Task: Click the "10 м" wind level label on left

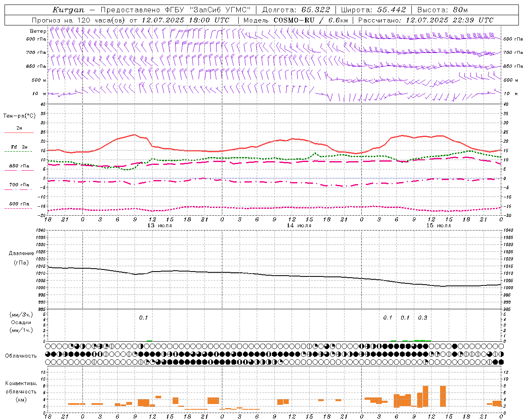Action: 39,94
